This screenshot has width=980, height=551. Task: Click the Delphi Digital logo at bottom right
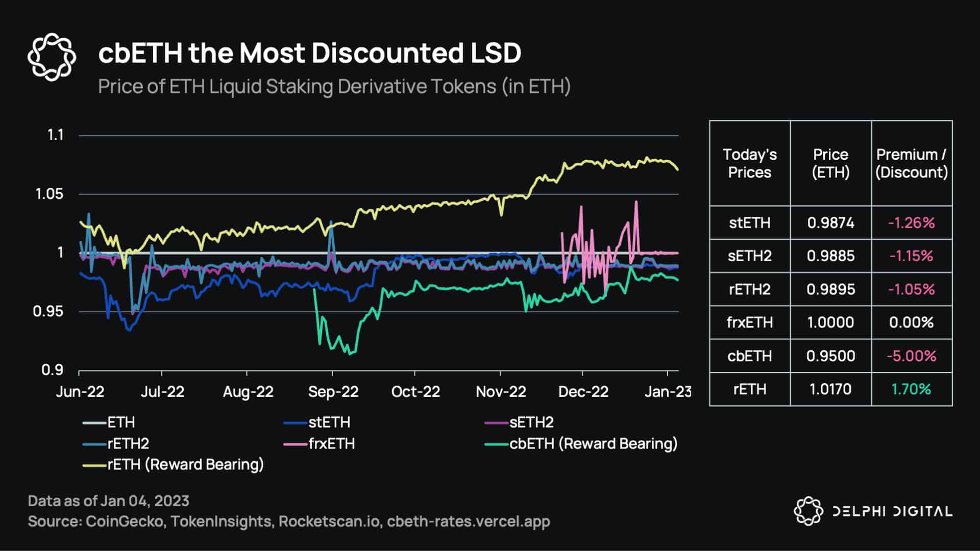click(873, 511)
